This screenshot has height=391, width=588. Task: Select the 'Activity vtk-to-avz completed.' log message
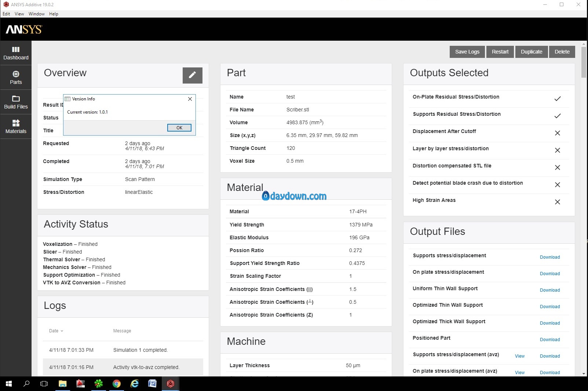146,367
